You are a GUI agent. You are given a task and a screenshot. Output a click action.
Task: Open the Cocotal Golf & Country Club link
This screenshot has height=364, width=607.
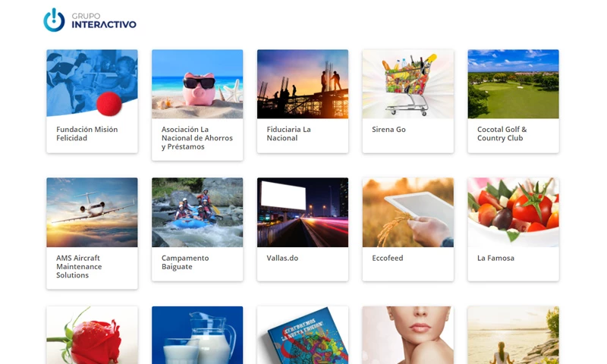(502, 133)
